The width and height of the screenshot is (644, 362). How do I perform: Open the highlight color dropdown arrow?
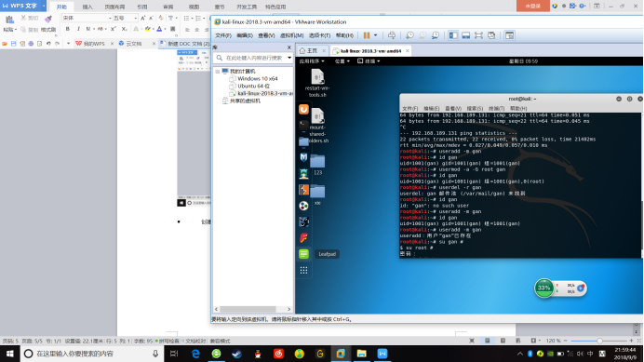coord(154,29)
